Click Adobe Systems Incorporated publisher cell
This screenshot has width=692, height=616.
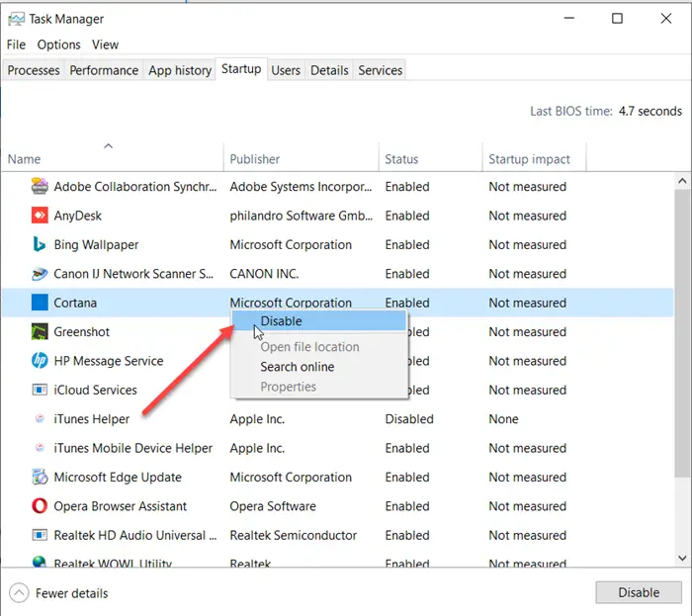[x=301, y=187]
